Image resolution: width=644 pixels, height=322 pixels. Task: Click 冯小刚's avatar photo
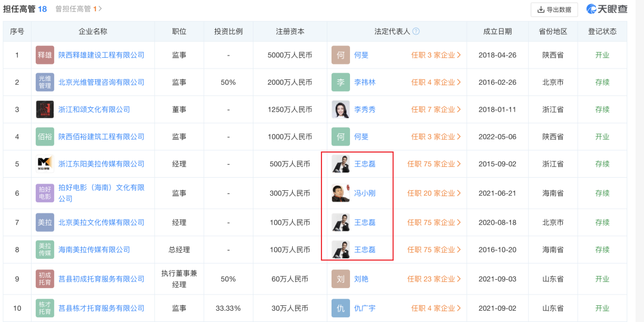[x=340, y=193]
